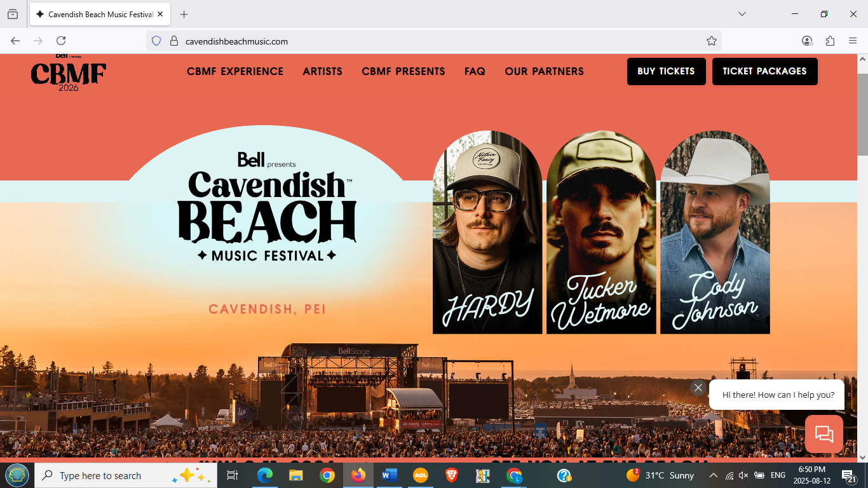Select the Cavendish Beach Music Festival tab

tap(98, 14)
